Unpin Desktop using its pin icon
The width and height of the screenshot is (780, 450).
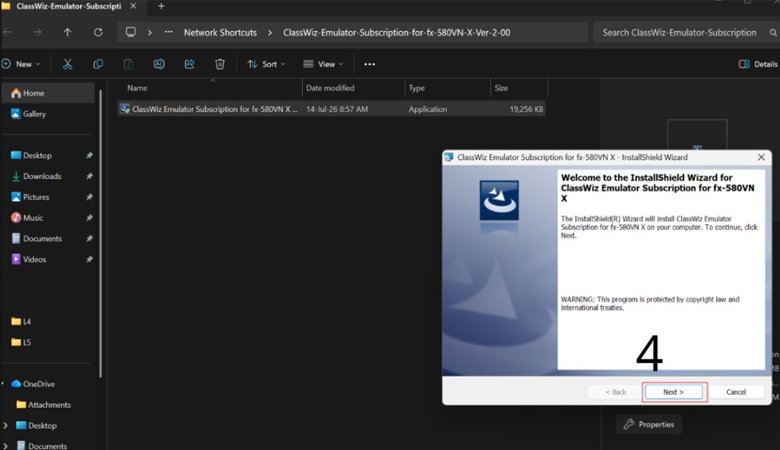point(89,156)
